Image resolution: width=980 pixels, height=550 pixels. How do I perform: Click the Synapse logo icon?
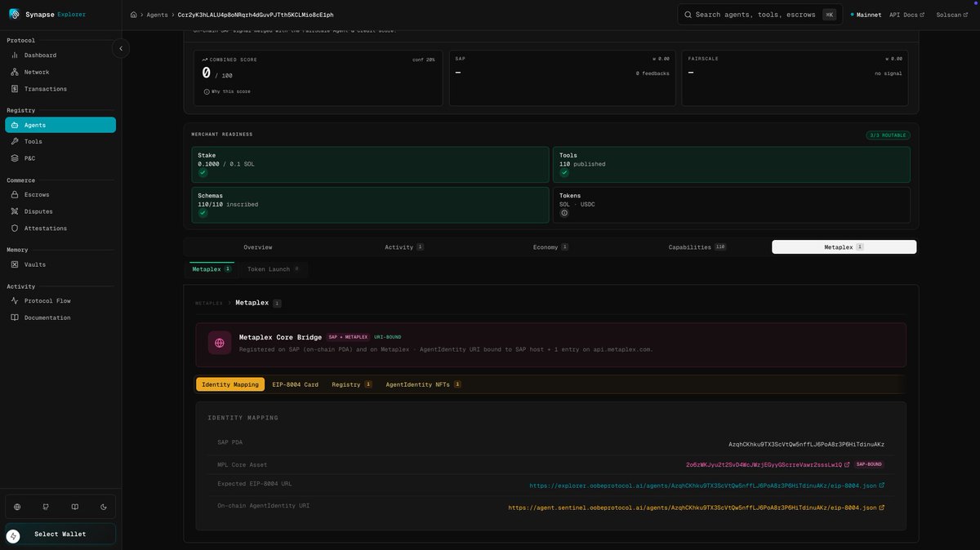tap(15, 14)
